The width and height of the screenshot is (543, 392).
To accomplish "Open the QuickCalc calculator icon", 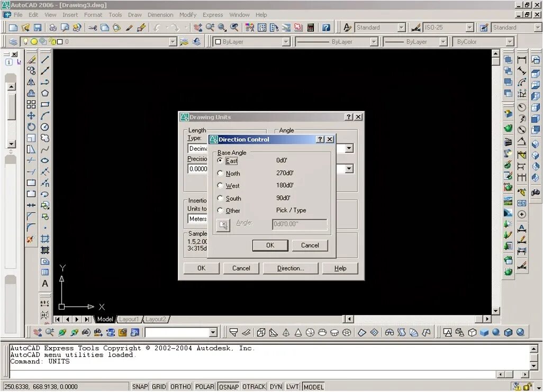I will coord(311,28).
